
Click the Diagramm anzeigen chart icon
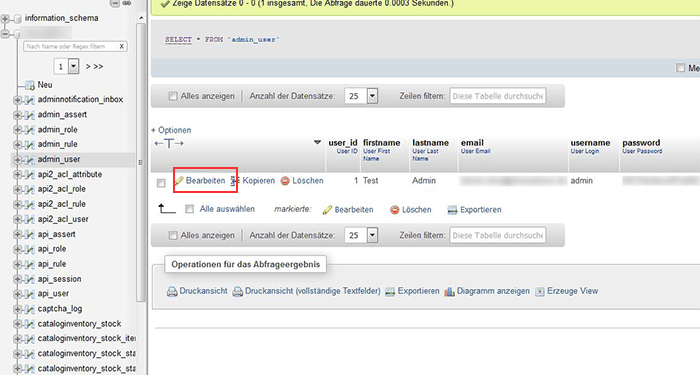tap(449, 292)
